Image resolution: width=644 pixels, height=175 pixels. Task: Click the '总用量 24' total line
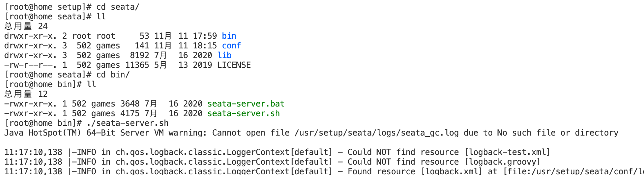click(26, 26)
